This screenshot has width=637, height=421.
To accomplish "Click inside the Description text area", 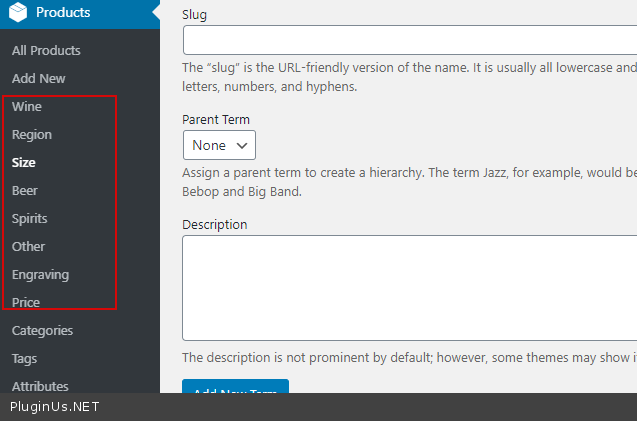I will [x=410, y=288].
